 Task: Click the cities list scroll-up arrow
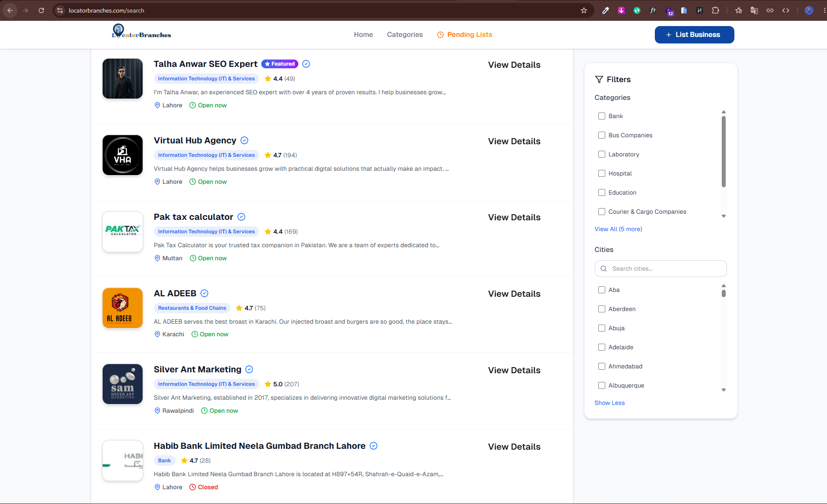[724, 285]
